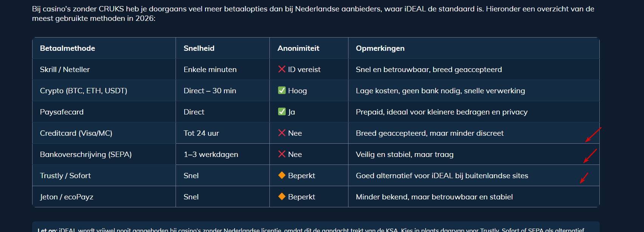
Task: Click the Anonimiteit column header
Action: [298, 48]
